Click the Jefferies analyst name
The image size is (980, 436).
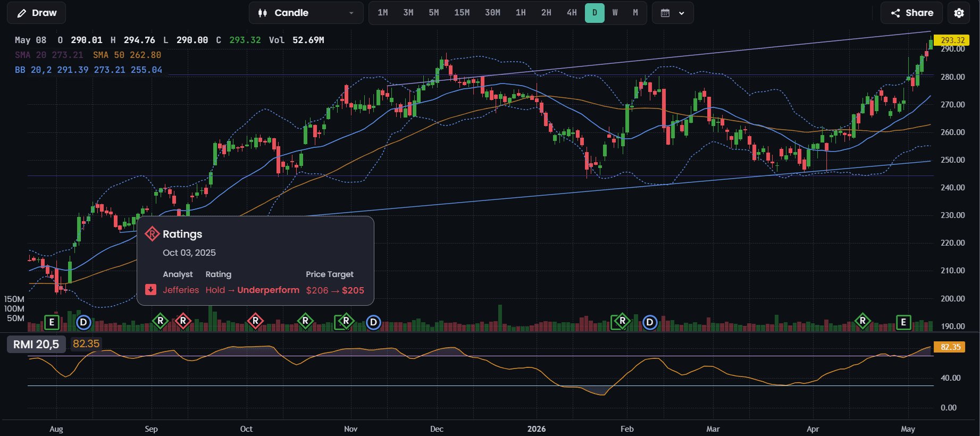click(181, 290)
